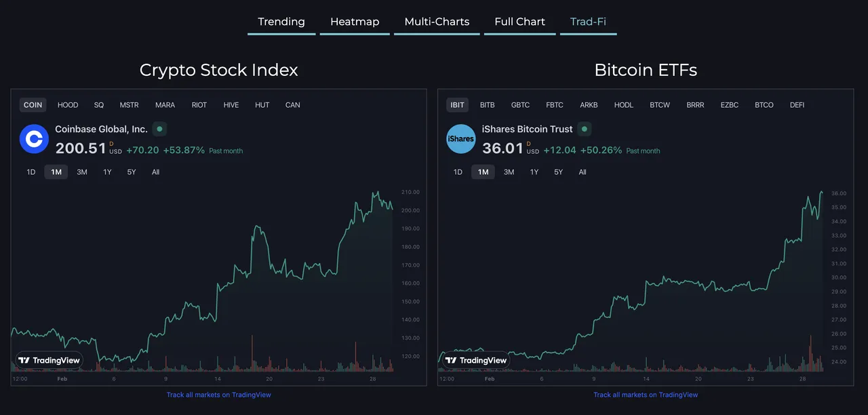Pick the HIVE ticker
868x415 pixels.
tap(231, 105)
